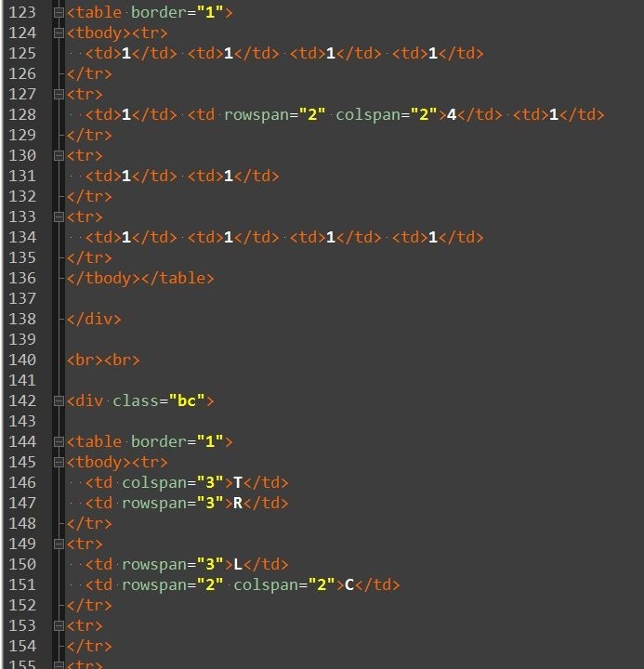Click the </tbody></table> closing tags on line 136
Viewport: 644px width, 669px height.
[140, 278]
